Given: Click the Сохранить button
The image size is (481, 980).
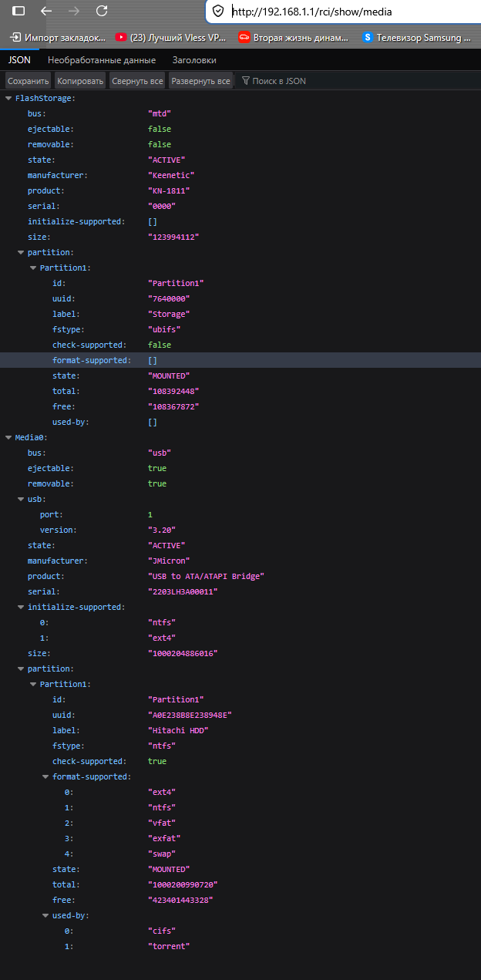Looking at the screenshot, I should click(x=29, y=81).
